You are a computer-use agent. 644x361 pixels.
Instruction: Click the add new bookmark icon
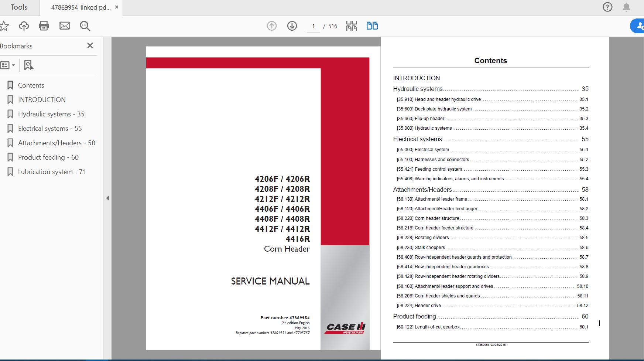28,65
